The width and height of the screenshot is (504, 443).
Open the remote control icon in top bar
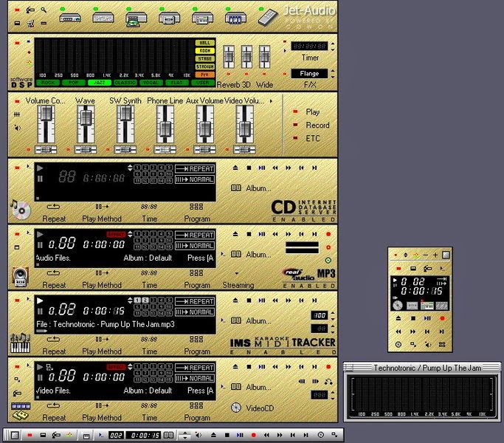coord(268,18)
